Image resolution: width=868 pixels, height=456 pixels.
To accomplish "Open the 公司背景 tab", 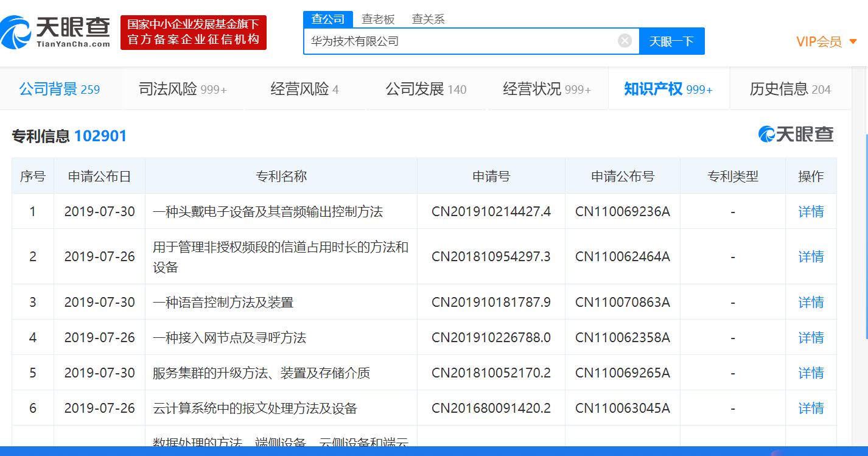I will click(x=60, y=89).
